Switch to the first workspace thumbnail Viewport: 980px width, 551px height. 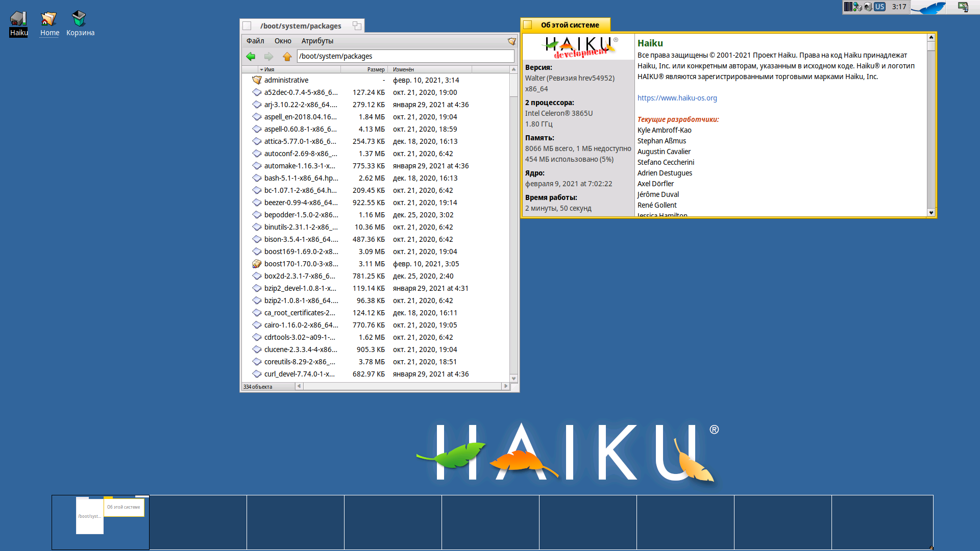(x=101, y=522)
